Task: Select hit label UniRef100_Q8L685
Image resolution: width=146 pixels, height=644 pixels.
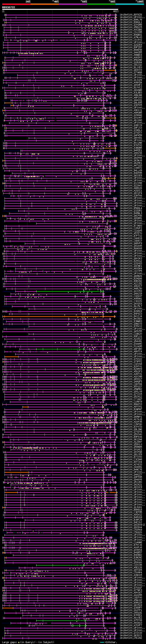Action: pos(131,103)
